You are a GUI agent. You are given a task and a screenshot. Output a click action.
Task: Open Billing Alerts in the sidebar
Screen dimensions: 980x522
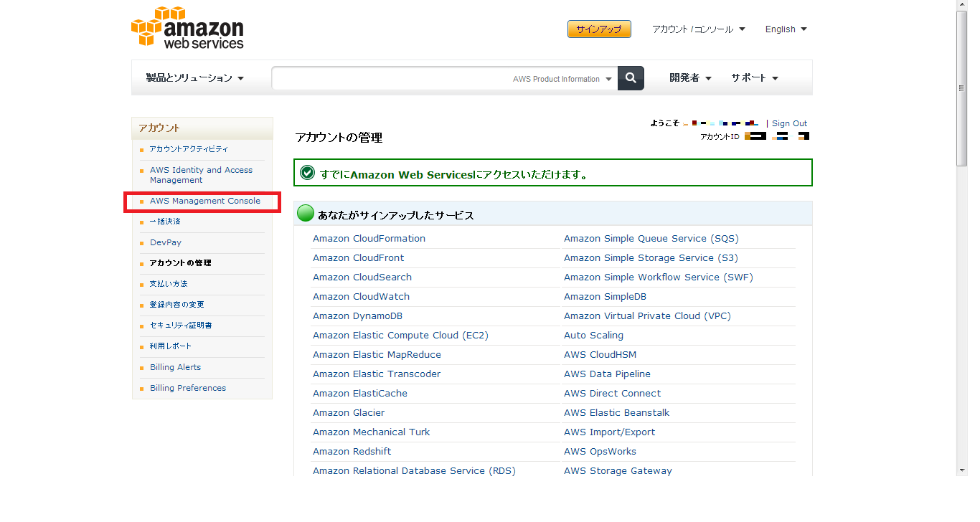pyautogui.click(x=176, y=367)
